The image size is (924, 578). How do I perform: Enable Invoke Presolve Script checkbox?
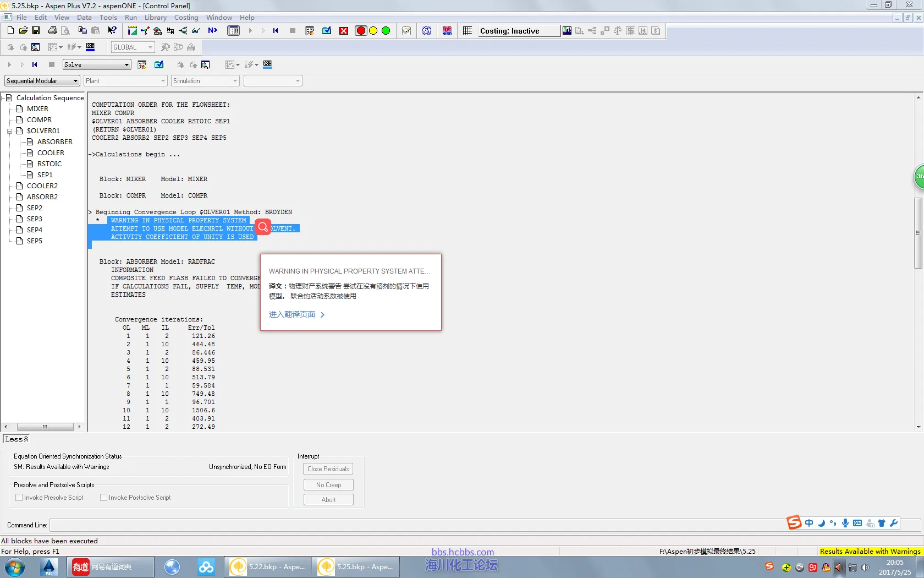coord(19,498)
